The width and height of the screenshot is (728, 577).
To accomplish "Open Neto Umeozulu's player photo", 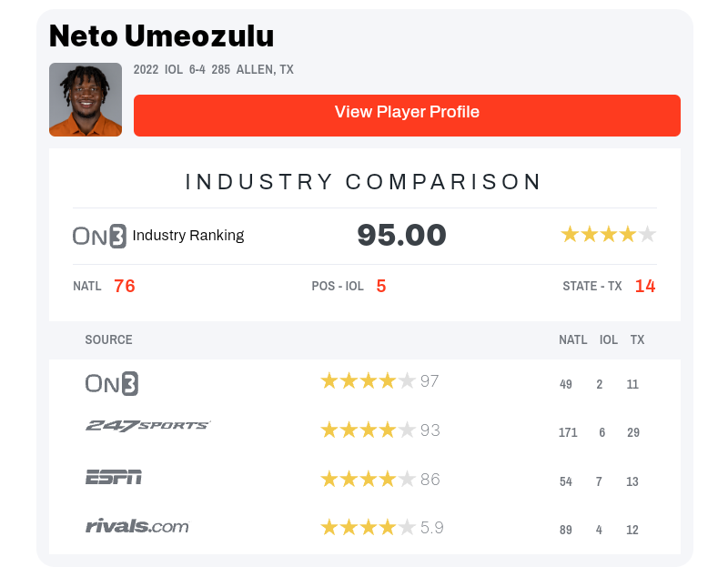I will [x=86, y=99].
